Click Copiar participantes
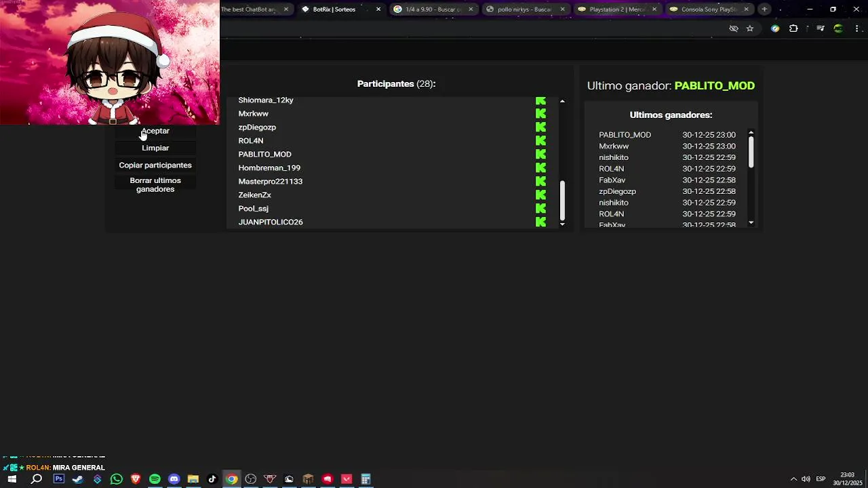Viewport: 868px width, 488px height. point(155,165)
